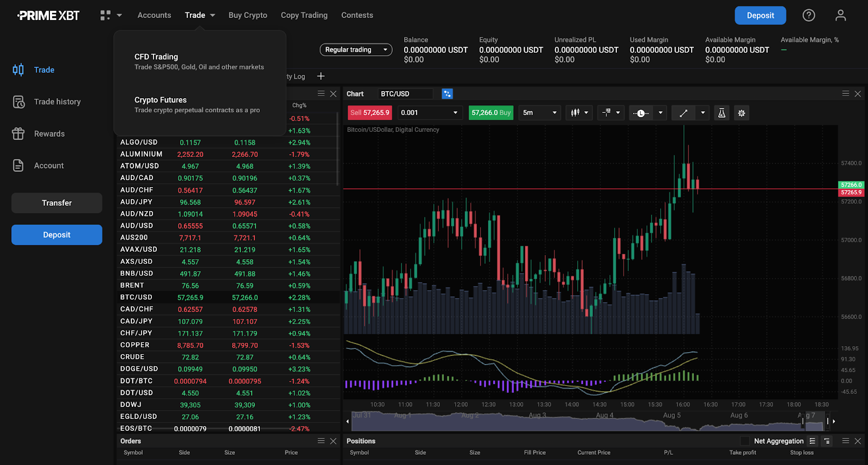868x465 pixels.
Task: Click the Chg% column header
Action: (x=299, y=105)
